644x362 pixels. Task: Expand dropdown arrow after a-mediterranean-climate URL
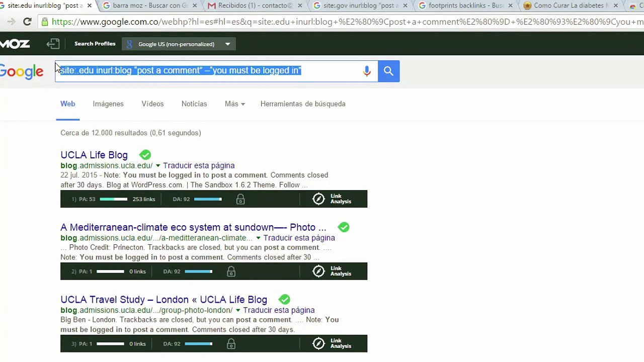point(258,238)
